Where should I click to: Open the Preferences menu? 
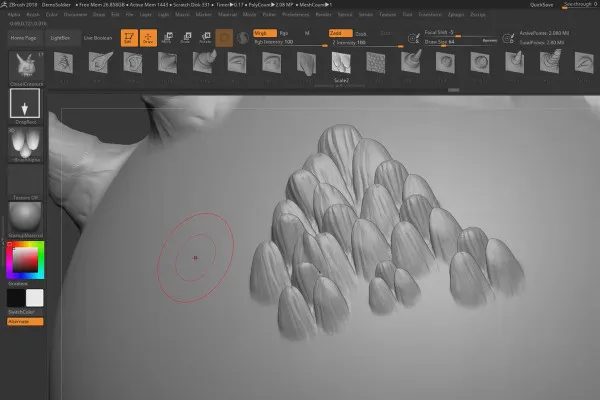tap(296, 15)
